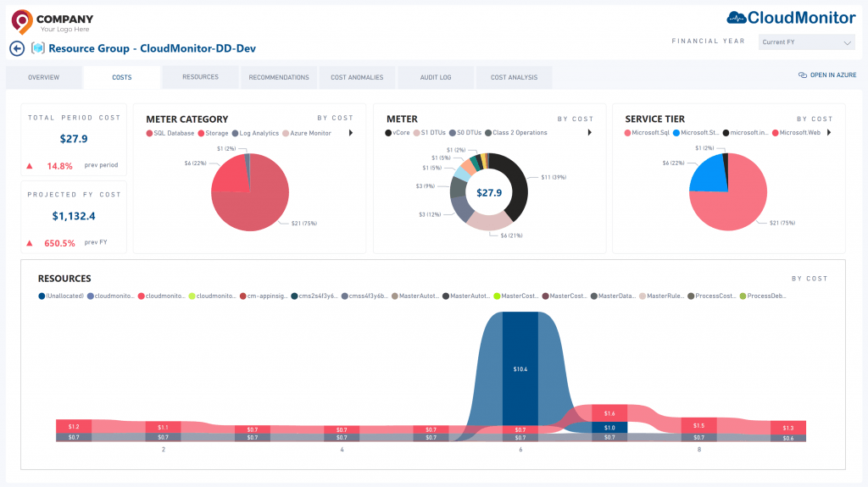Click the $3 (12%) Meter chart label
The image size is (868, 487).
point(430,215)
